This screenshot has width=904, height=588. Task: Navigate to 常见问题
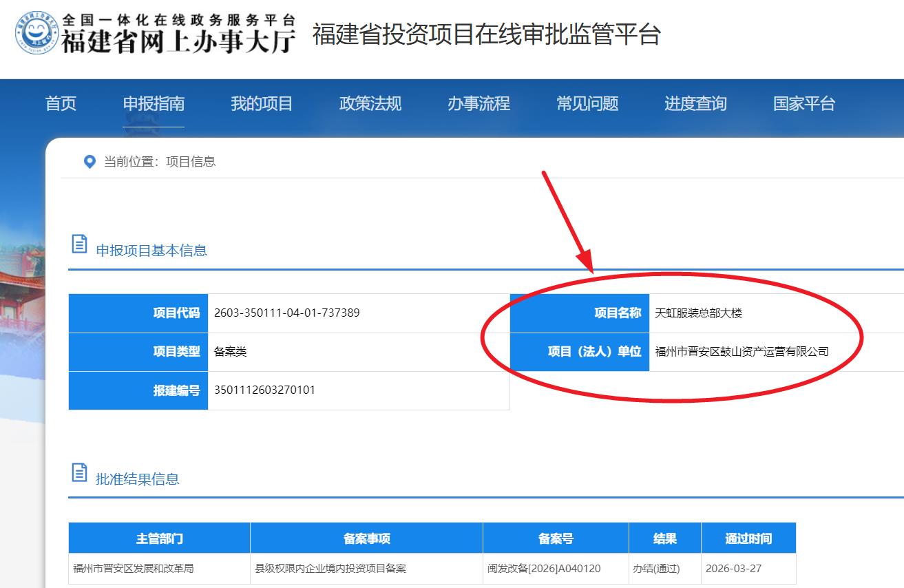pos(587,104)
